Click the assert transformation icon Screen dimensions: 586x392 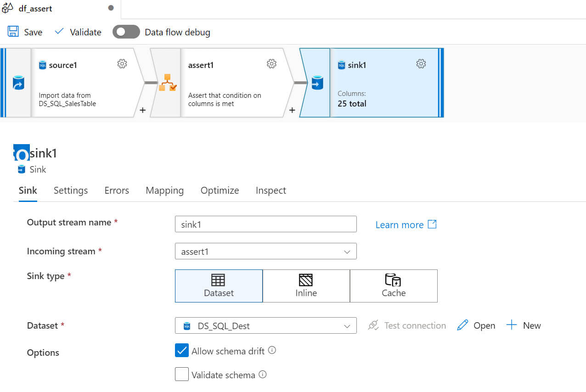point(167,83)
